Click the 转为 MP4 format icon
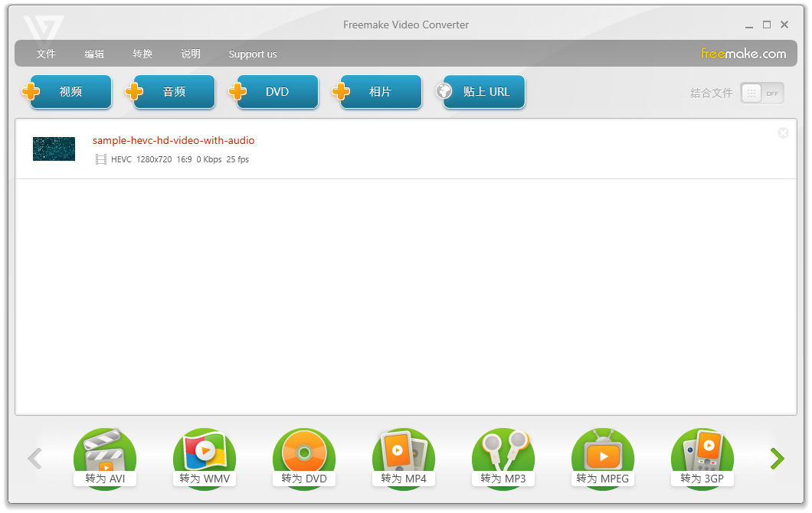Viewport: 812px width, 513px height. (404, 458)
